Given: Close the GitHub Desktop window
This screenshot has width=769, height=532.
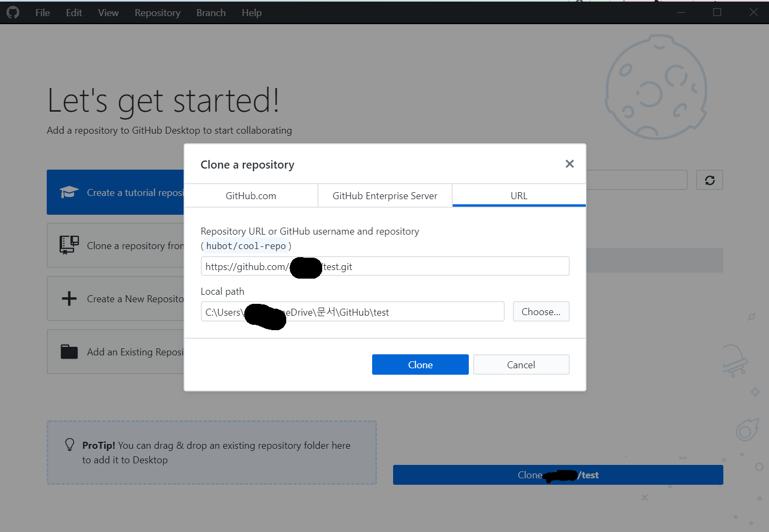Looking at the screenshot, I should point(753,12).
